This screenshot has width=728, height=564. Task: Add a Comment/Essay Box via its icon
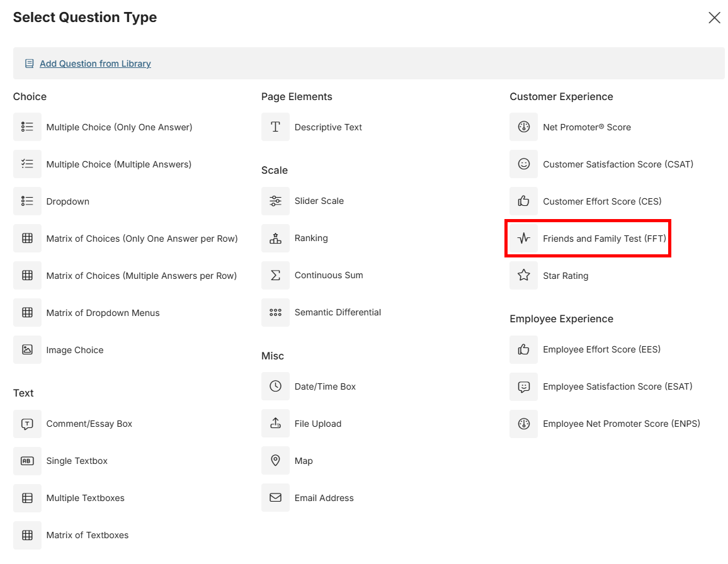tap(27, 424)
